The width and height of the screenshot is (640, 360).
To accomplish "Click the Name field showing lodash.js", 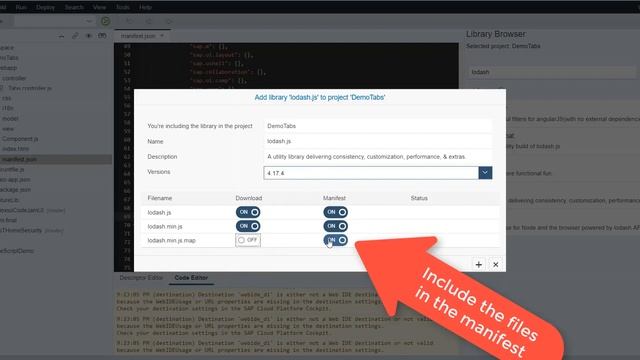I will [378, 141].
